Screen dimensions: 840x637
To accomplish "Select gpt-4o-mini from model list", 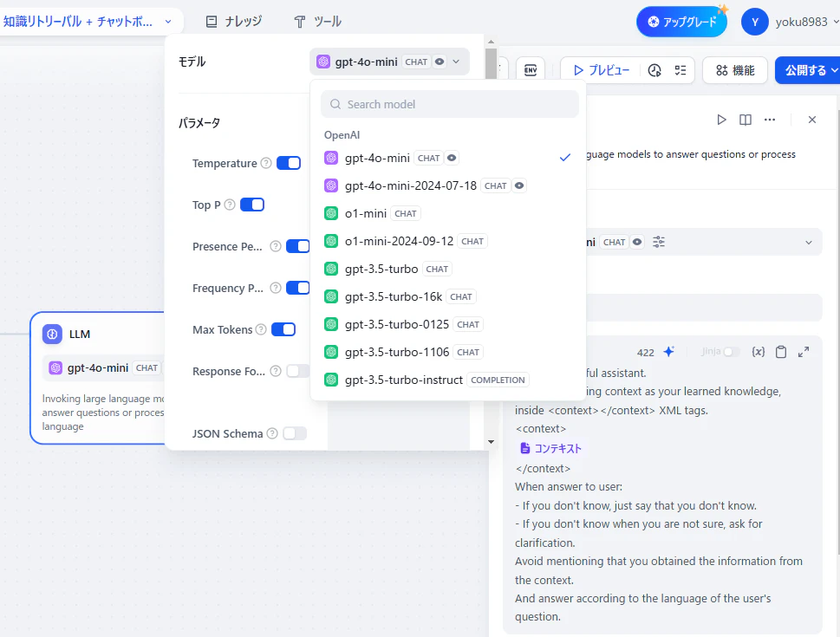I will 448,158.
